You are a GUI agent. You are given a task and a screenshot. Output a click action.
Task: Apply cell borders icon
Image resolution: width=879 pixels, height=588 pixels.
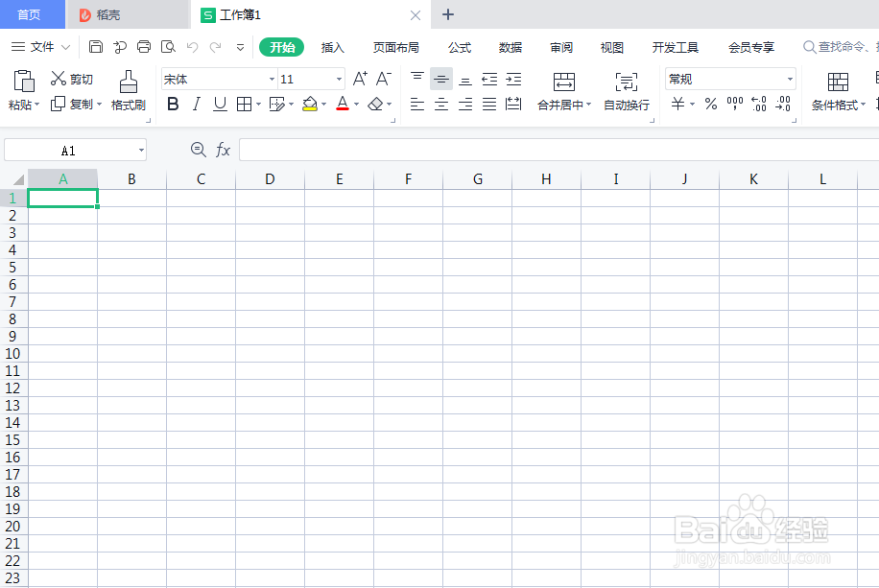[x=244, y=105]
